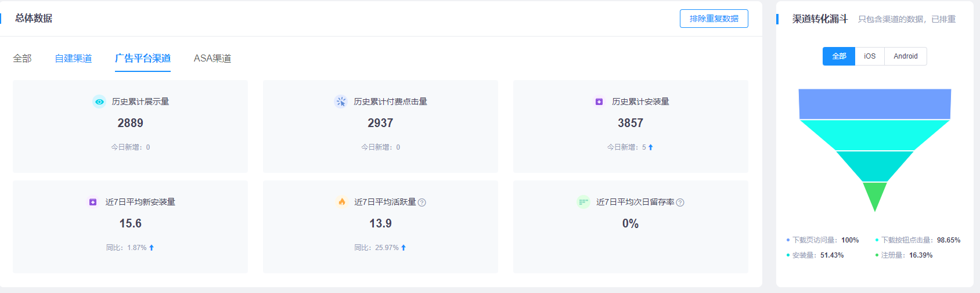Click the flame icon beside 近7日平均活跃量
This screenshot has width=980, height=293.
(x=341, y=202)
